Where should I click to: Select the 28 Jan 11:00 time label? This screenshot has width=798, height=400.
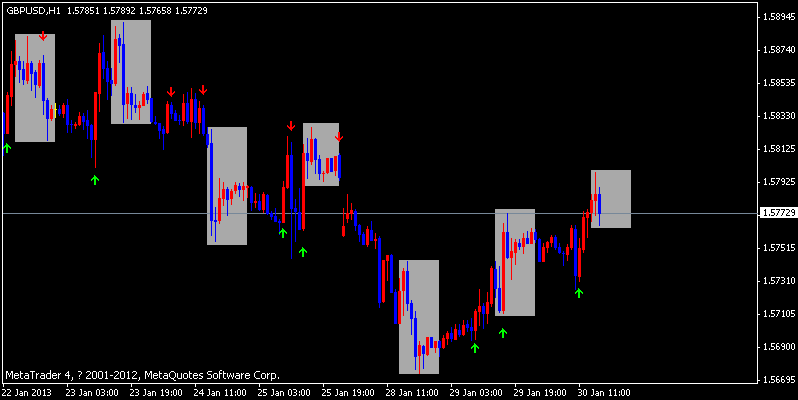(412, 393)
